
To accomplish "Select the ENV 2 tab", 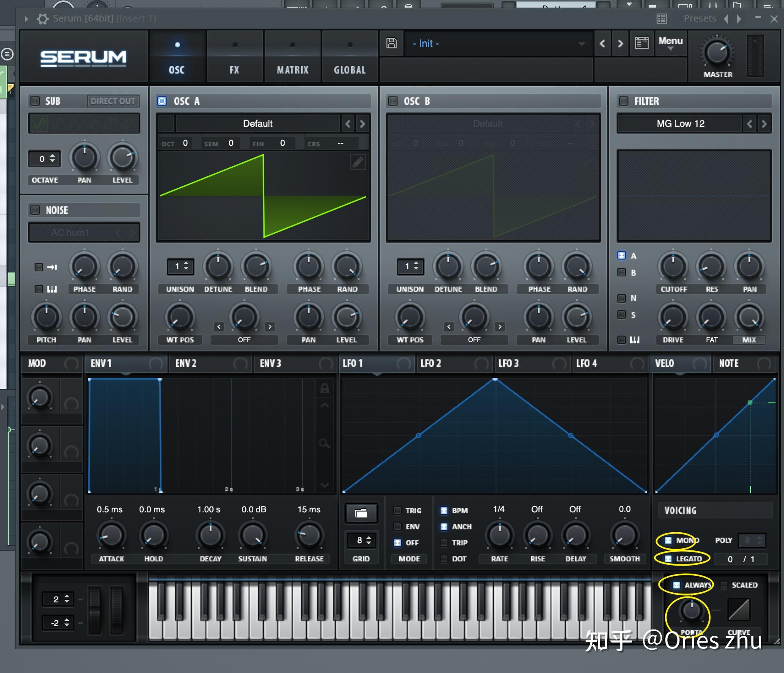I will [x=211, y=364].
